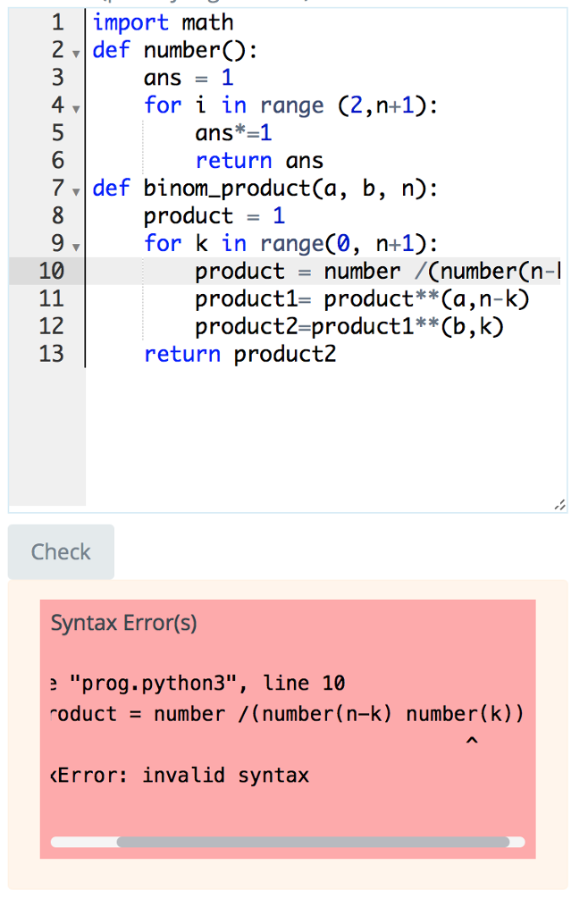Click line number 10 in the gutter
The image size is (588, 915).
57,270
